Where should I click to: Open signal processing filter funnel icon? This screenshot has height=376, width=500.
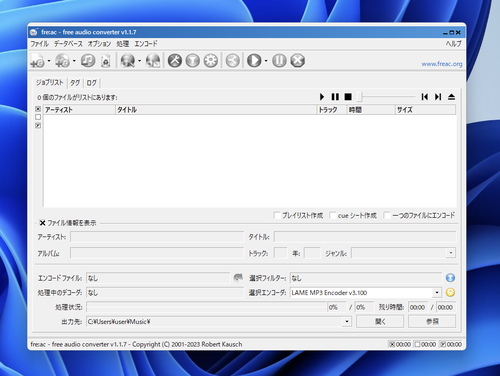pyautogui.click(x=193, y=61)
